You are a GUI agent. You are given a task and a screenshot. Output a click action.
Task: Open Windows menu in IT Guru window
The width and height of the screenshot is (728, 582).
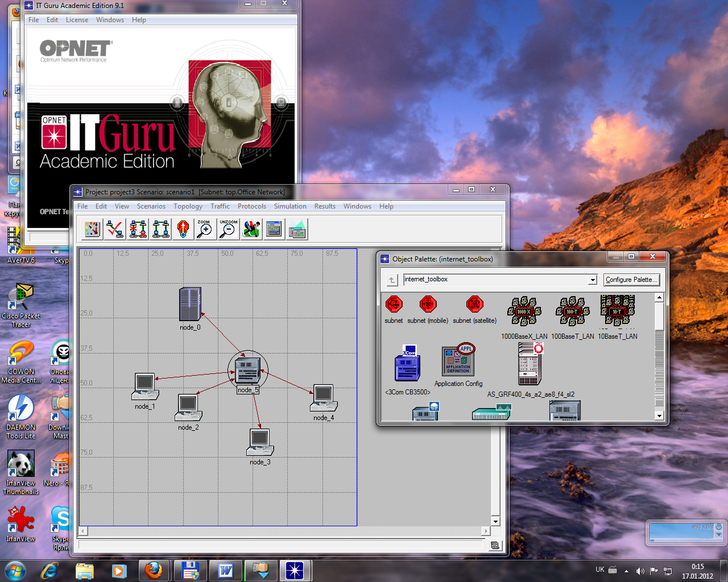[110, 20]
